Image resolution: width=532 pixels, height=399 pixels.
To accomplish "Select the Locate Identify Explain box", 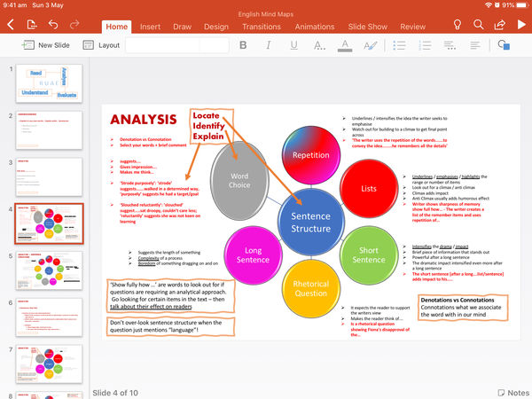I will tap(211, 126).
